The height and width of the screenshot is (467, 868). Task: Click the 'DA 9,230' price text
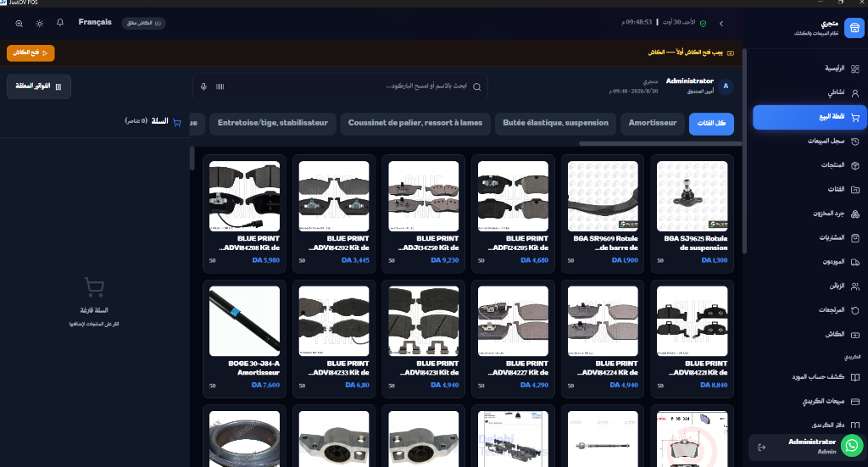(444, 260)
